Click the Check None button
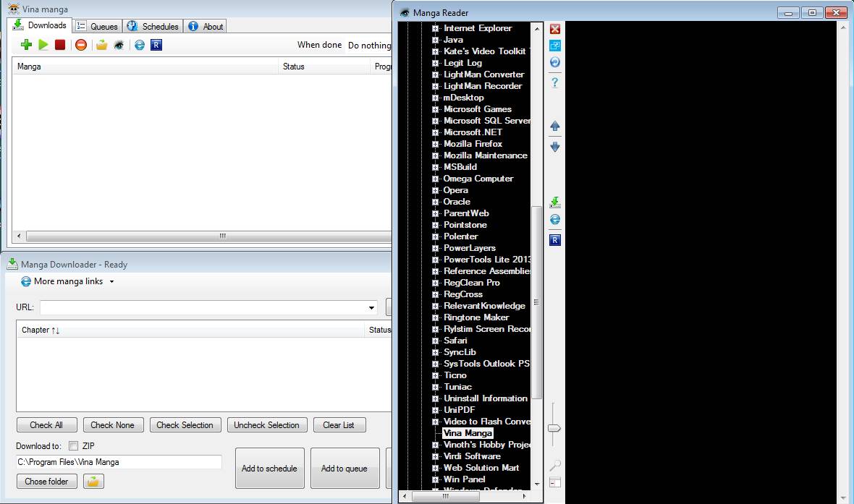 113,425
